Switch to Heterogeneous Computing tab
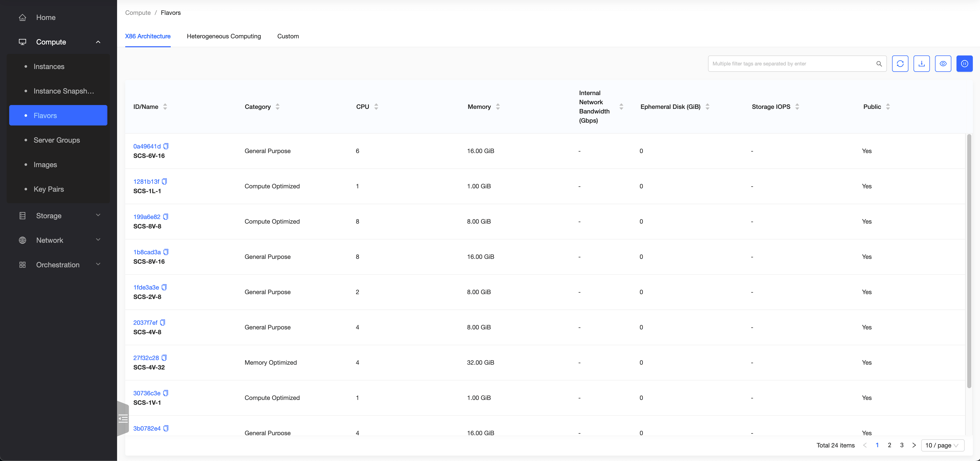The image size is (980, 461). 224,36
